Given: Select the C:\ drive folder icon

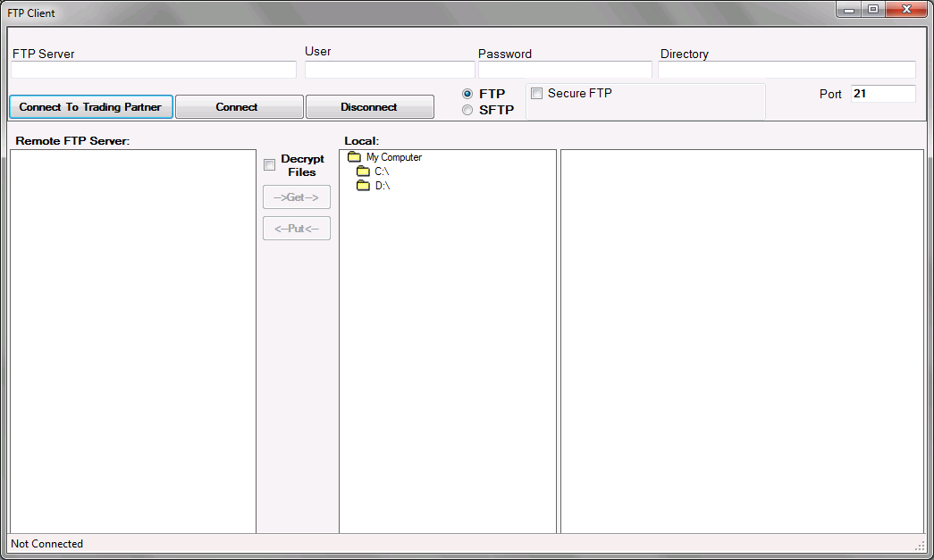Looking at the screenshot, I should tap(364, 171).
